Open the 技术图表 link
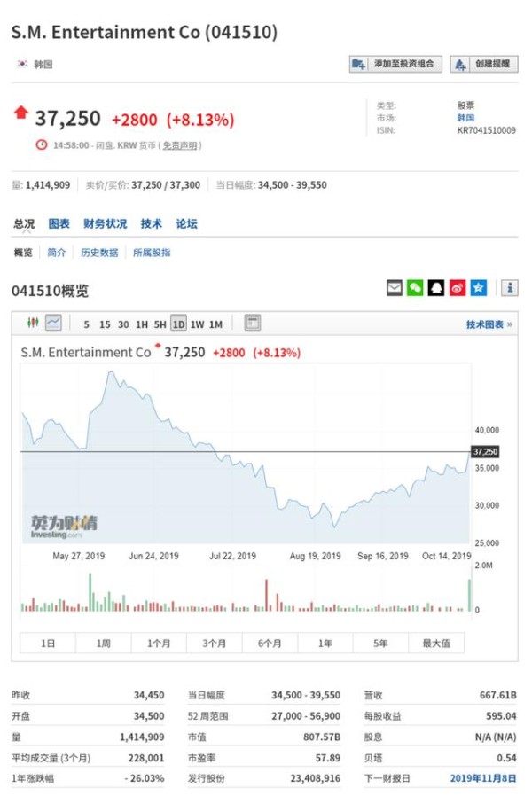Viewport: 532px width, 796px height. (489, 324)
